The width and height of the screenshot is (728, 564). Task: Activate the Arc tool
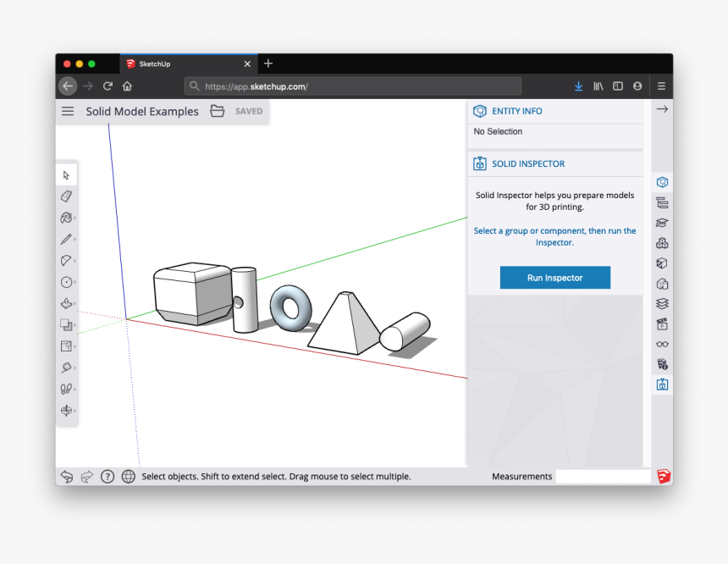pos(67,260)
